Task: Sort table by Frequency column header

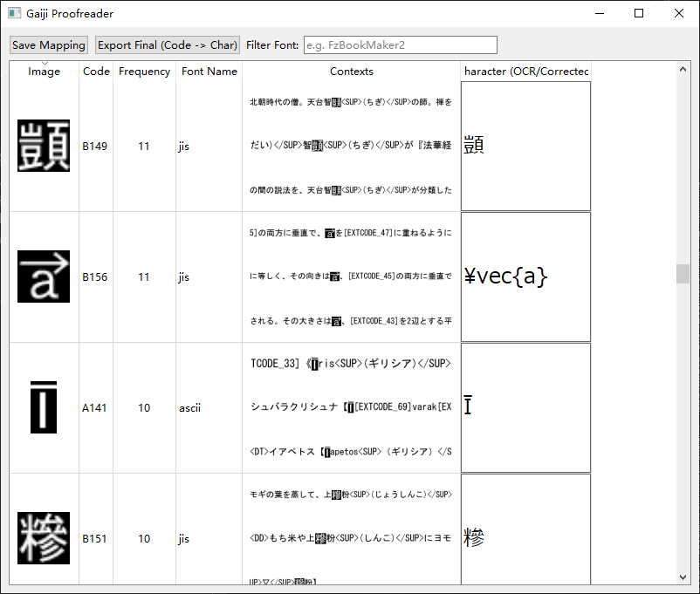Action: pos(144,72)
